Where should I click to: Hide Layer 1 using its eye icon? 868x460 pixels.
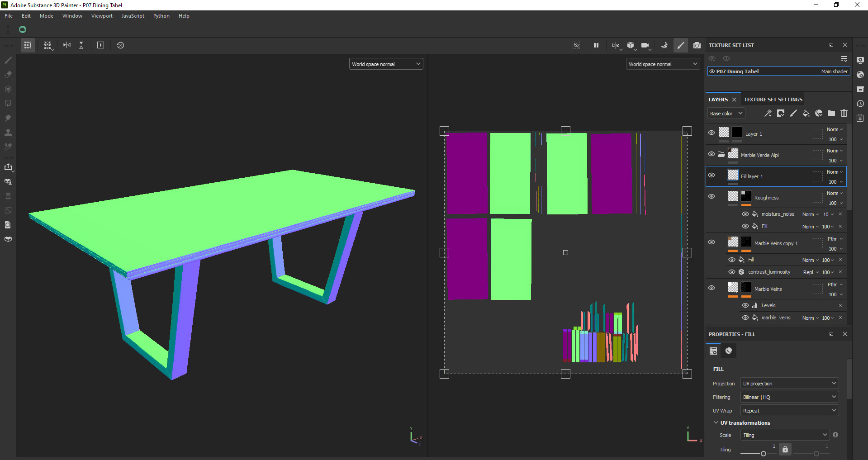click(x=711, y=133)
